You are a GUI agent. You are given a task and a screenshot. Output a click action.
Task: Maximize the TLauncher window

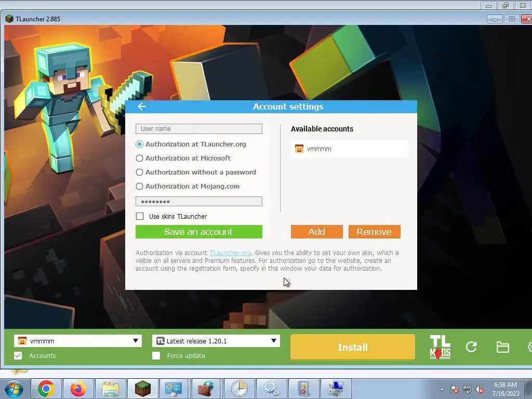(x=512, y=19)
